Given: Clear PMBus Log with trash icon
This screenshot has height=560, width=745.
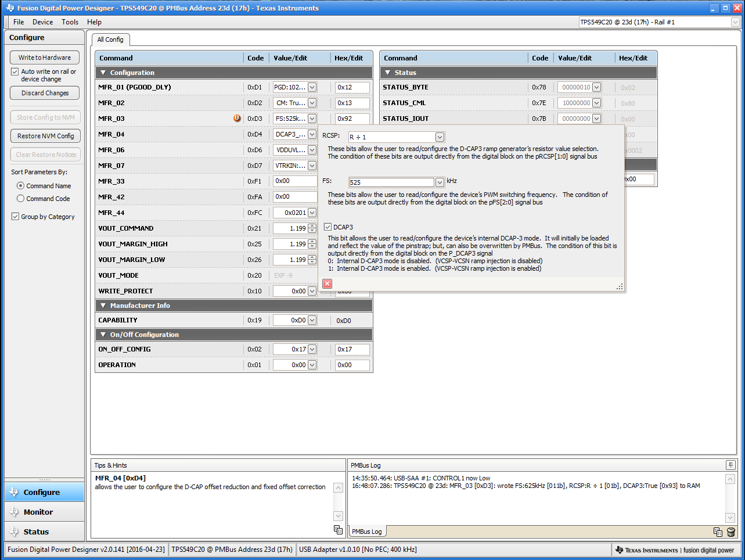Looking at the screenshot, I should (x=730, y=532).
